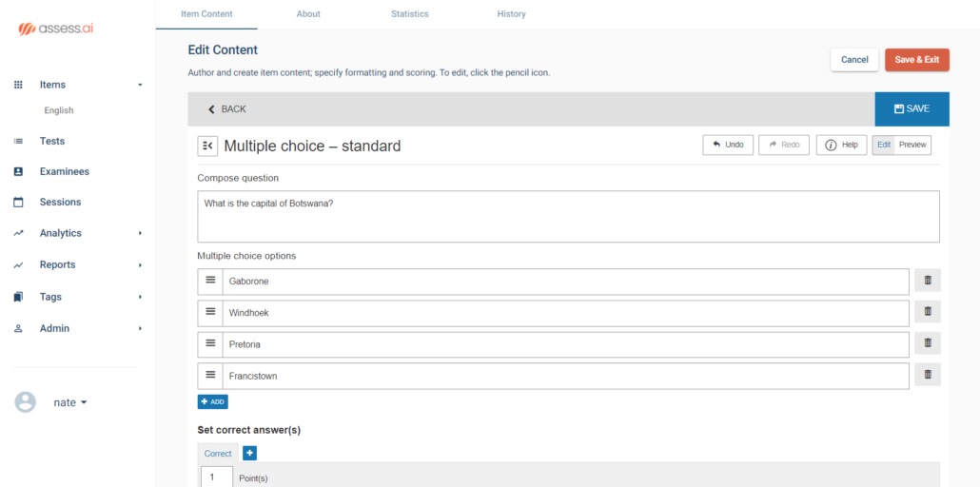Click the Save & Exit button
Image resolution: width=980 pixels, height=487 pixels.
tap(917, 60)
